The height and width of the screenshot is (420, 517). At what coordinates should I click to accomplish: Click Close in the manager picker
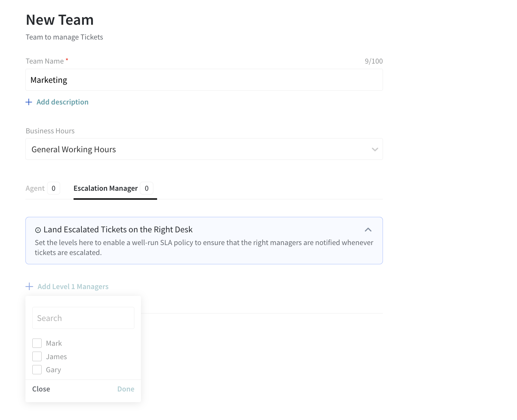pyautogui.click(x=41, y=389)
